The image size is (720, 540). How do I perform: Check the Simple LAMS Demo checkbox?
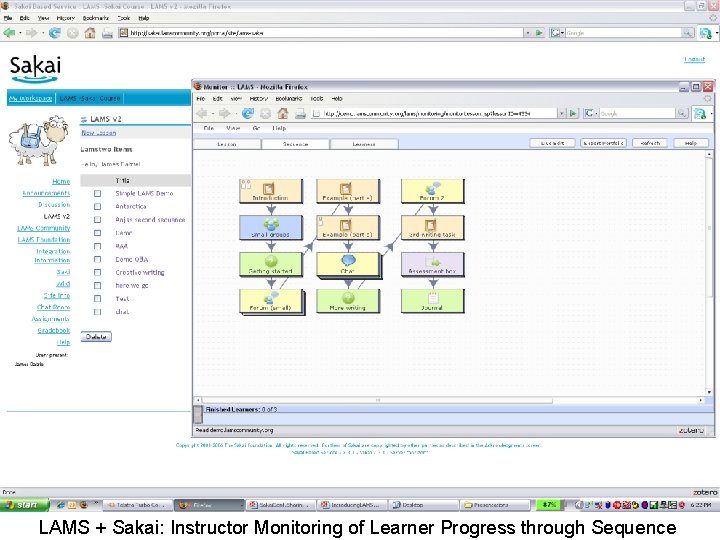97,194
